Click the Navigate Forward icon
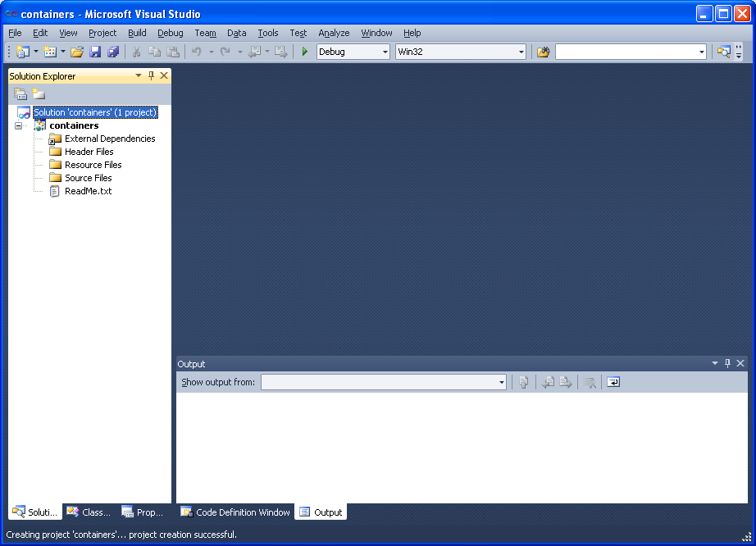756x546 pixels. (x=280, y=52)
